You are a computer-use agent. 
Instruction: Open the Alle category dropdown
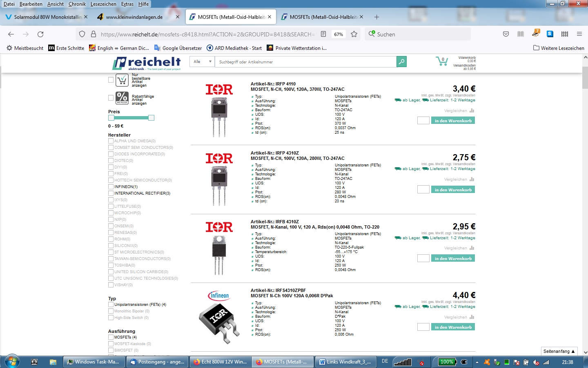click(x=202, y=62)
